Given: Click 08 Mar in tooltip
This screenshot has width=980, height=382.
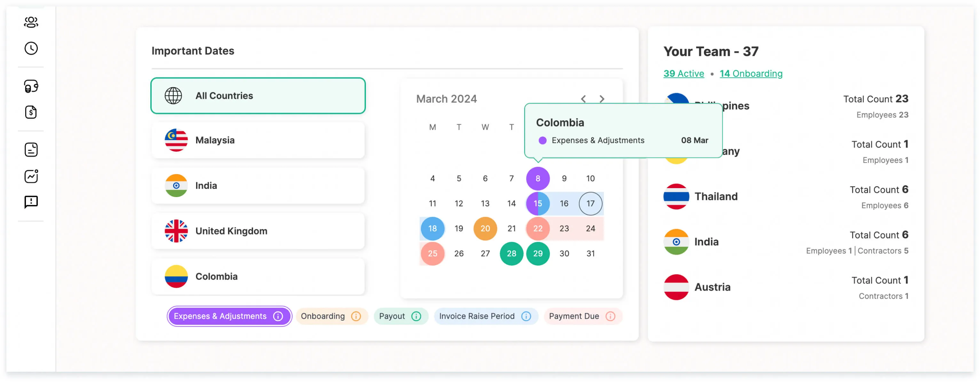Looking at the screenshot, I should coord(694,141).
